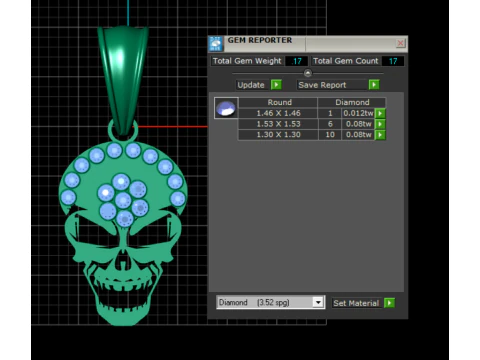Select the 1.46 X 1.46 size cell
The image size is (480, 360).
(x=278, y=113)
